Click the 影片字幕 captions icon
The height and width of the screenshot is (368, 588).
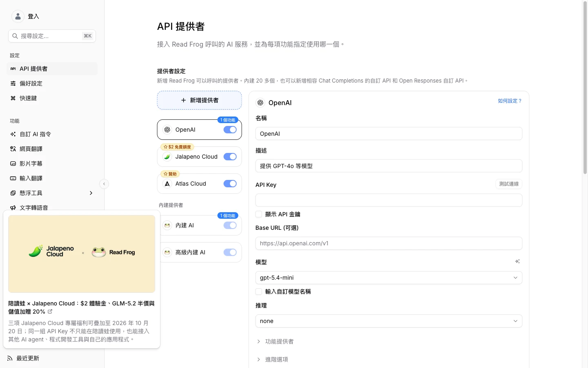coord(13,164)
